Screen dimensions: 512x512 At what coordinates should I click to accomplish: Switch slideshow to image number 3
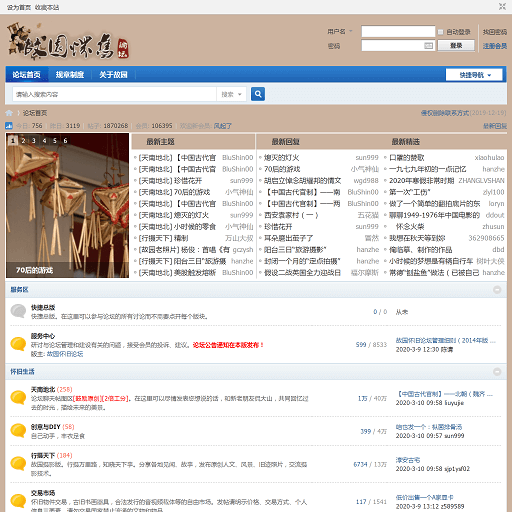34,140
